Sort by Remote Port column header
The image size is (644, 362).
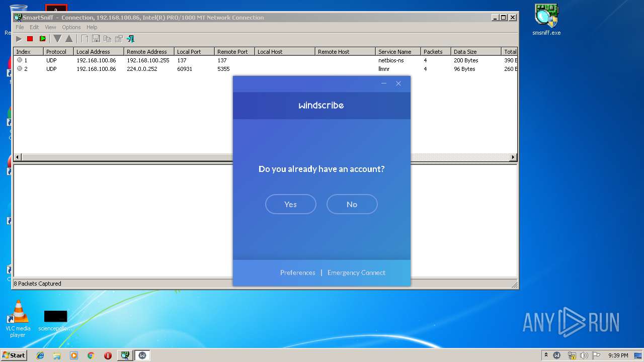[x=234, y=52]
